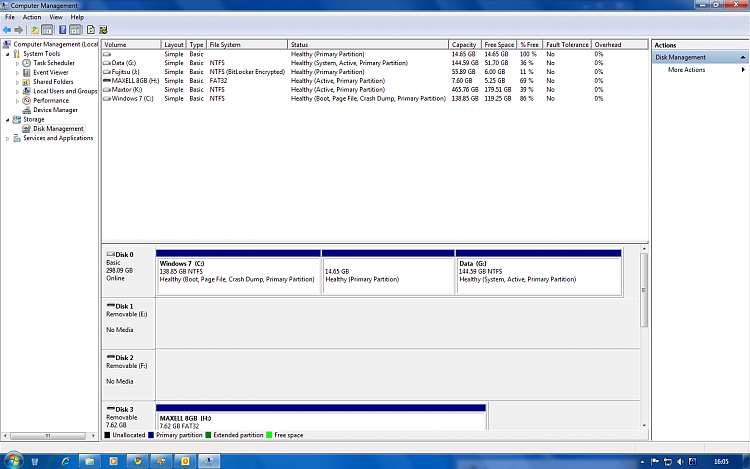
Task: Expand the Performance node
Action: (x=18, y=101)
